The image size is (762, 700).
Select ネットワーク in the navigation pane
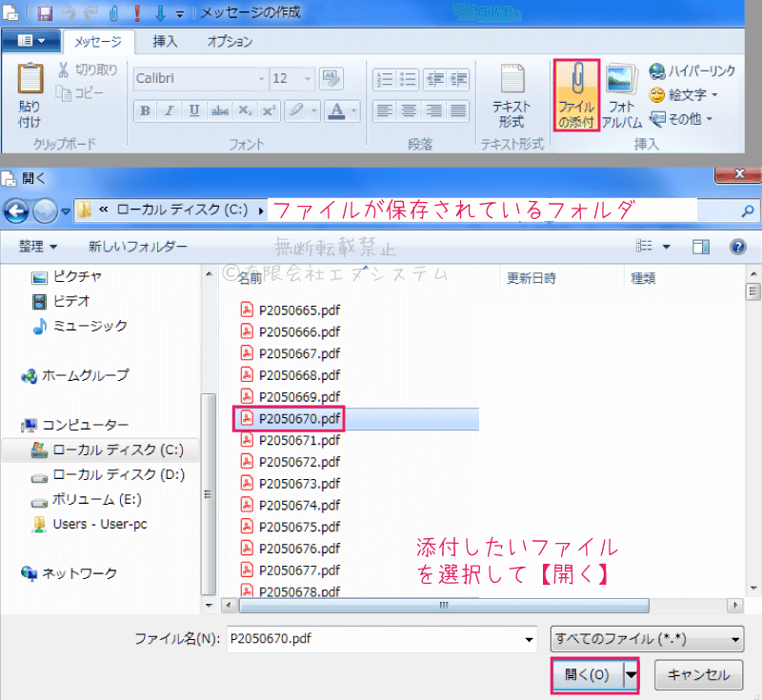click(69, 573)
